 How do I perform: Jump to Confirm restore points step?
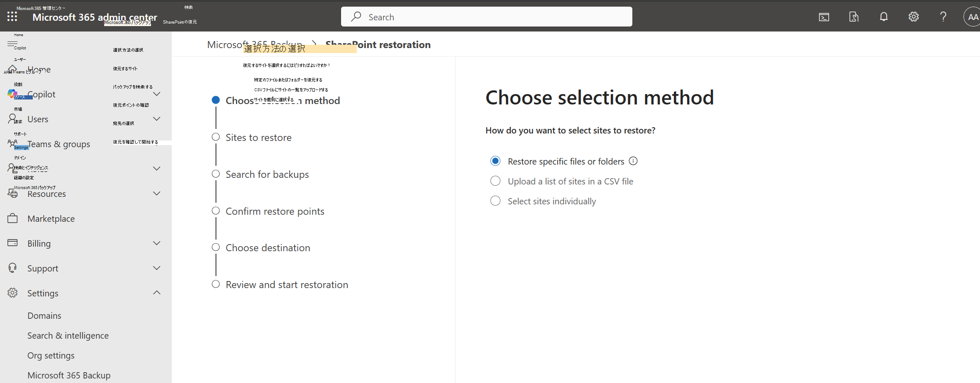pos(275,211)
